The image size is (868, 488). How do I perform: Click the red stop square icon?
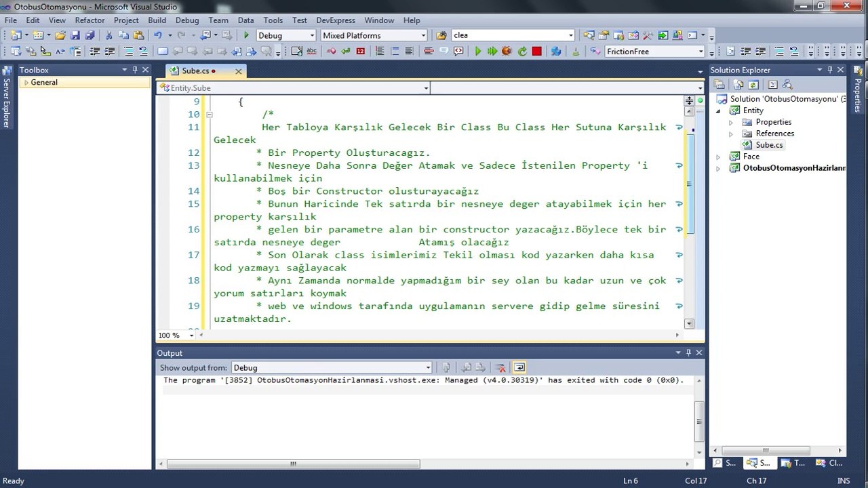coord(537,52)
